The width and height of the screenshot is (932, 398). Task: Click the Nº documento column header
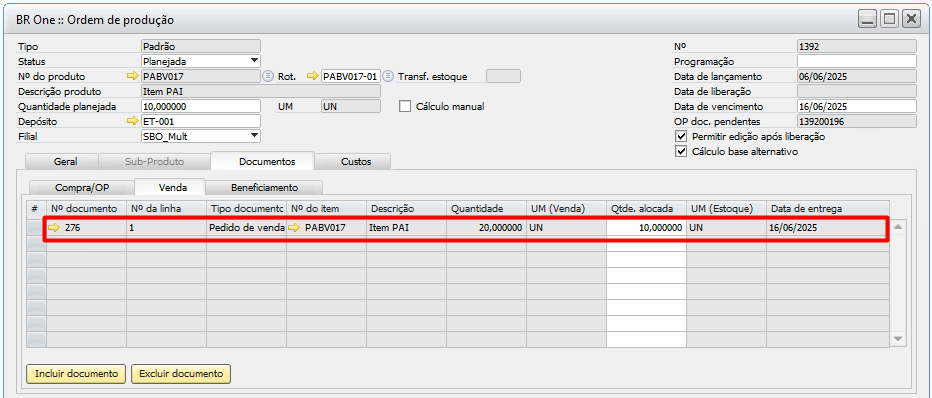tap(86, 209)
